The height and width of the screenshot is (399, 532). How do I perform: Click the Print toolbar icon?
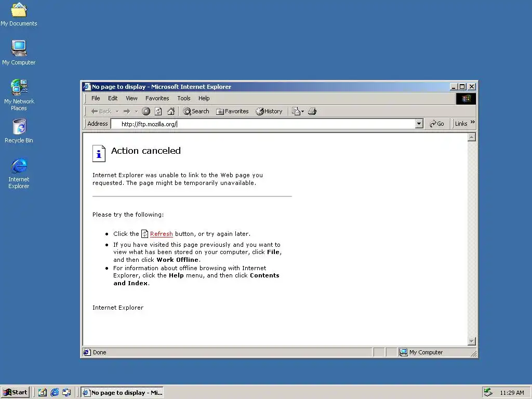(312, 111)
